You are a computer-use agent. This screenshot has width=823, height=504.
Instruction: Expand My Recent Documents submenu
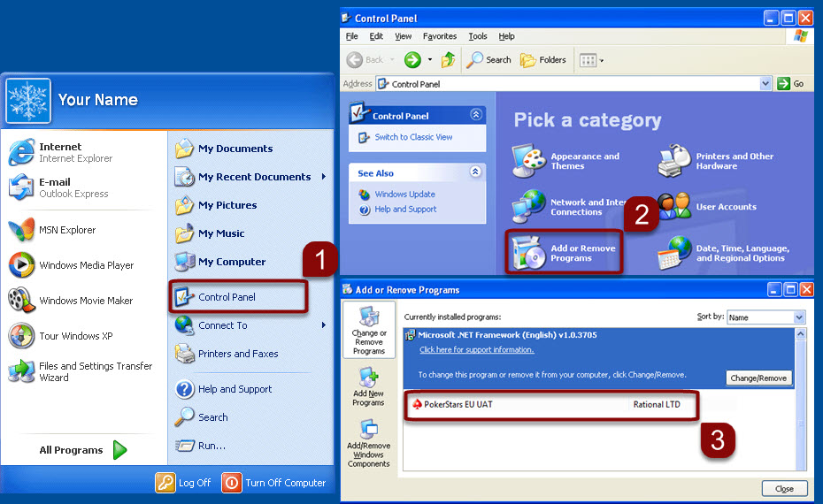pos(324,177)
